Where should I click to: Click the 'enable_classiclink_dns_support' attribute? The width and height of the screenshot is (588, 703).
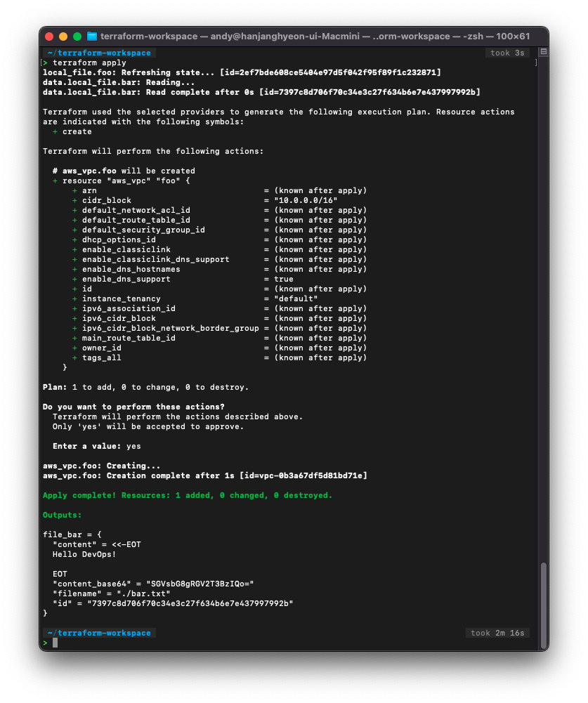pyautogui.click(x=156, y=260)
